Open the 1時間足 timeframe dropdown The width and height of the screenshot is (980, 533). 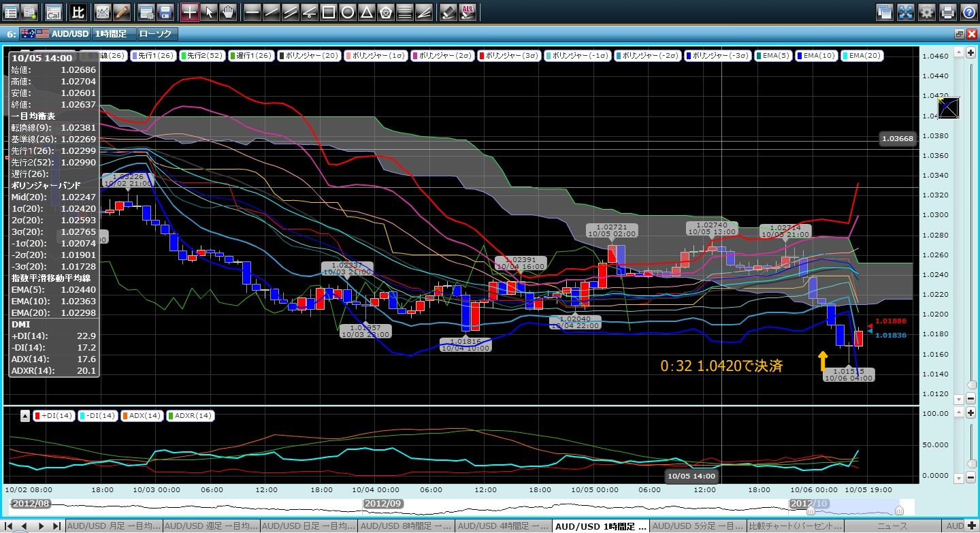114,33
